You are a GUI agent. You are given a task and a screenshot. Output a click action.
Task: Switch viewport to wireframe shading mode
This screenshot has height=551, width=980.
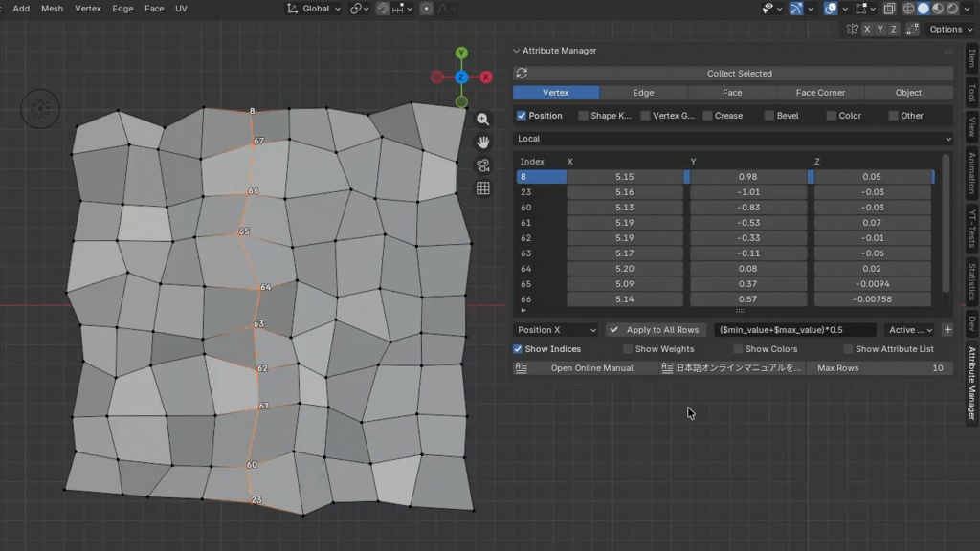909,9
